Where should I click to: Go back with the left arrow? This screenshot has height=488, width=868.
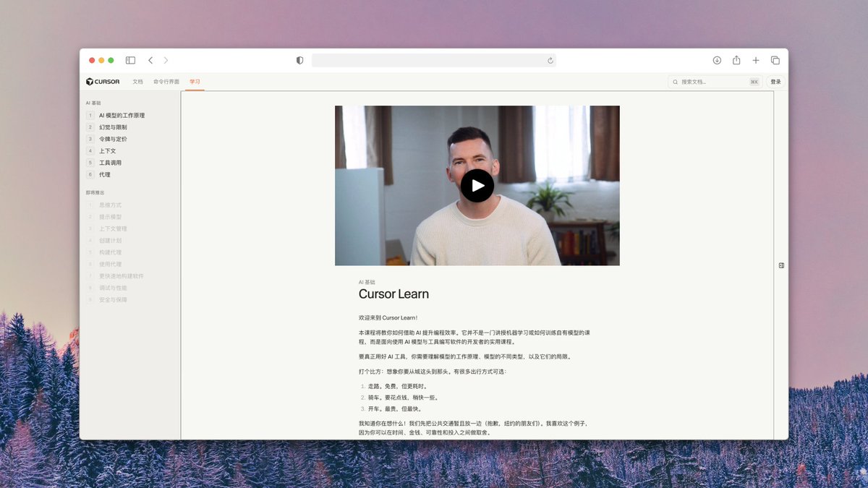150,60
